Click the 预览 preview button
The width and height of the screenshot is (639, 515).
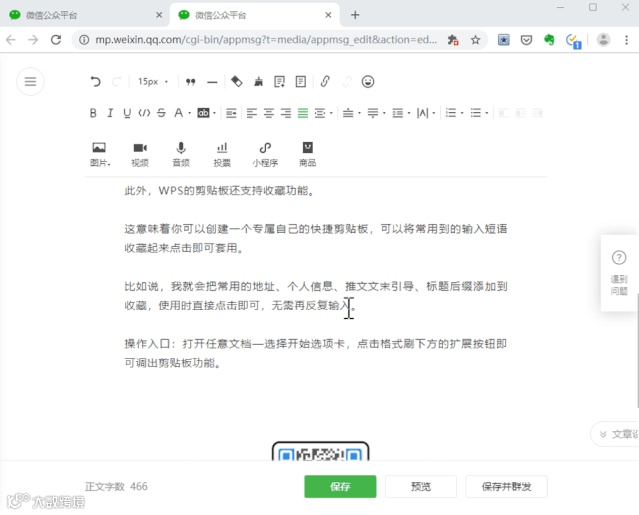pyautogui.click(x=421, y=486)
